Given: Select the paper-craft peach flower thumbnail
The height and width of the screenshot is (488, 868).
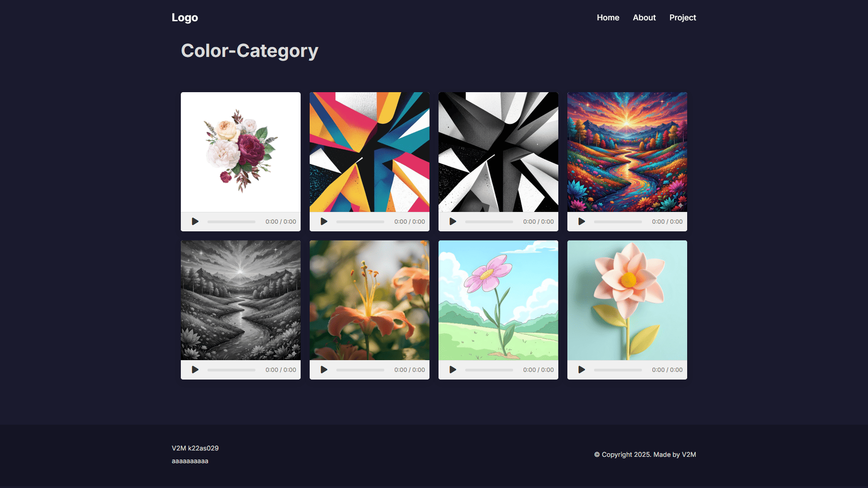Looking at the screenshot, I should (x=627, y=300).
